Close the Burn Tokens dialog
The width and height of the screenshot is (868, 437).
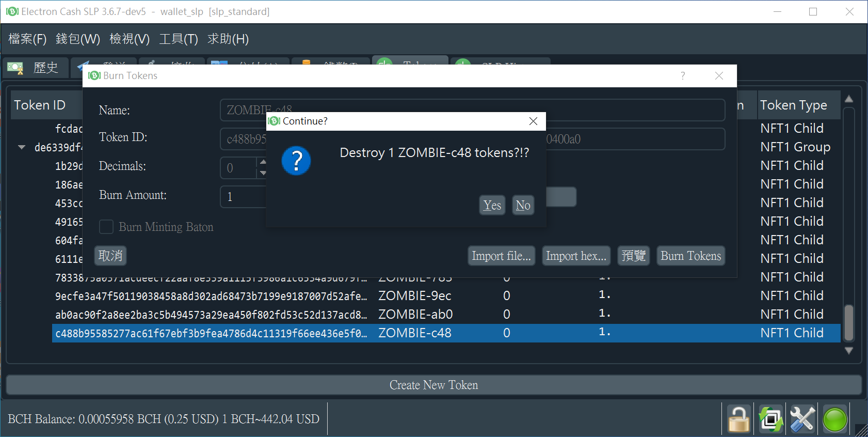[x=719, y=76]
